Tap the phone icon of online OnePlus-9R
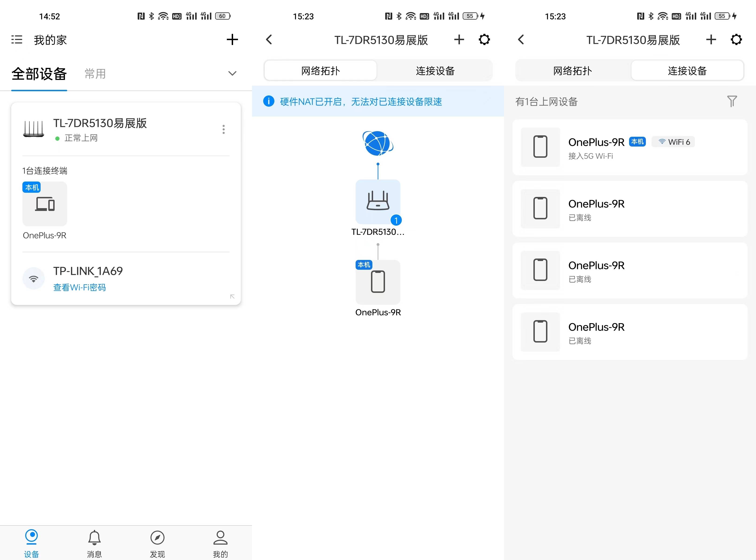The width and height of the screenshot is (756, 560). pyautogui.click(x=540, y=147)
